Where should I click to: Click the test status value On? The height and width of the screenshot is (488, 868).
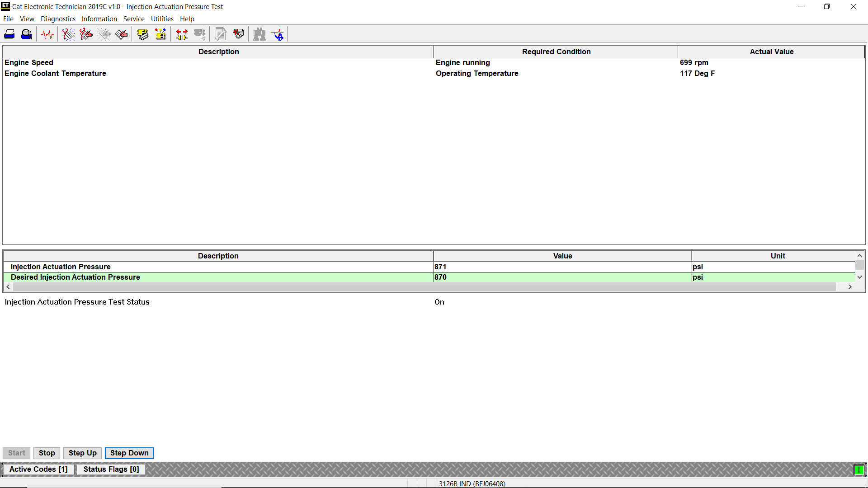(x=439, y=302)
